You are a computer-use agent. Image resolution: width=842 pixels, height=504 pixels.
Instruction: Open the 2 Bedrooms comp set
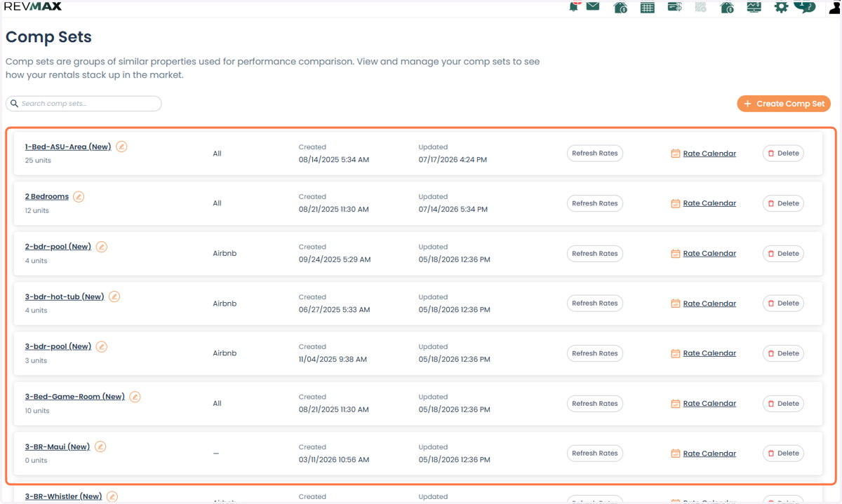pos(47,196)
